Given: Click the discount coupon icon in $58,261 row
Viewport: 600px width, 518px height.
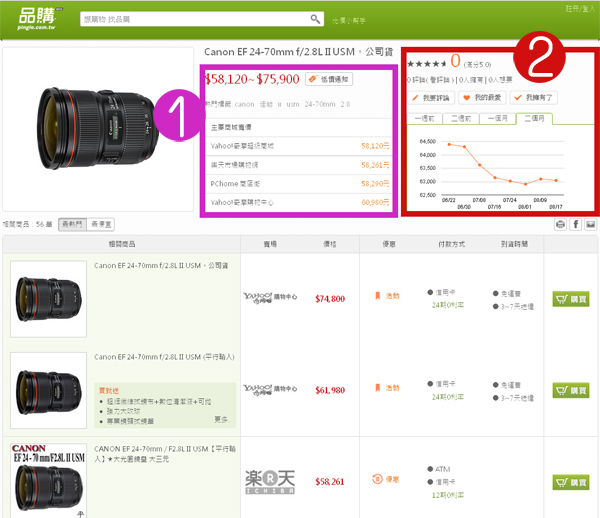Looking at the screenshot, I should click(x=377, y=479).
